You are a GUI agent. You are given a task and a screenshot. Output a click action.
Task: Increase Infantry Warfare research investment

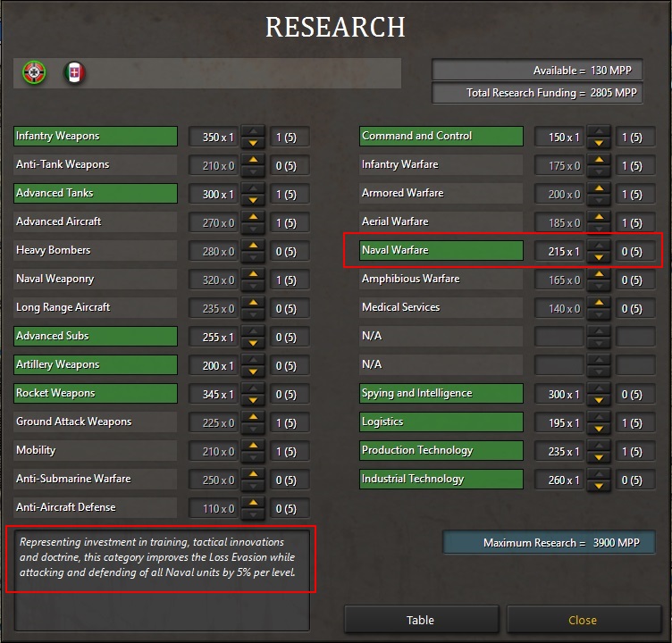click(599, 160)
